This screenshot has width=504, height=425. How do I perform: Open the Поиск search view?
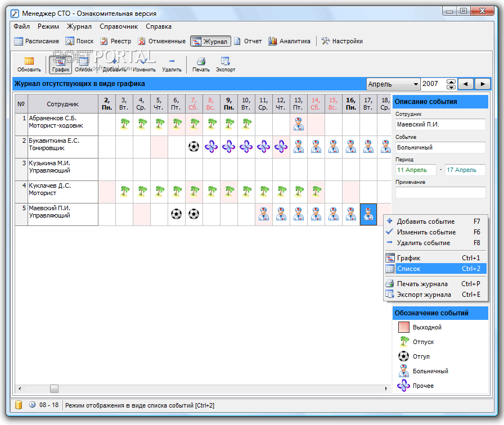pyautogui.click(x=79, y=41)
